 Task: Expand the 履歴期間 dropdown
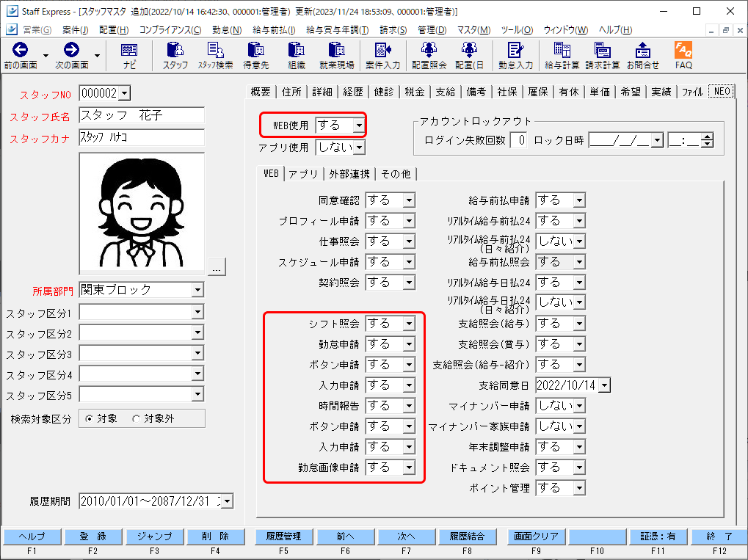click(227, 501)
